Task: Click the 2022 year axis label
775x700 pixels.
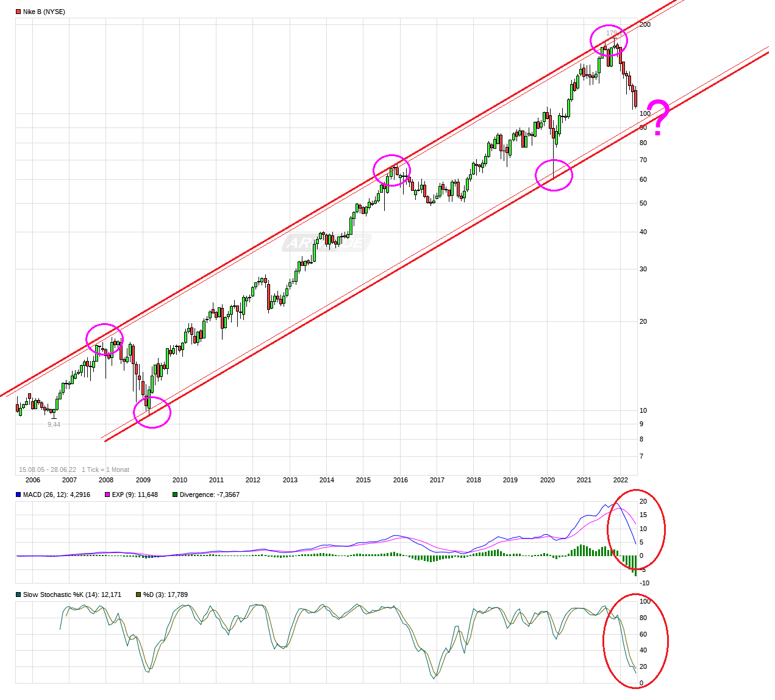Action: [x=621, y=480]
